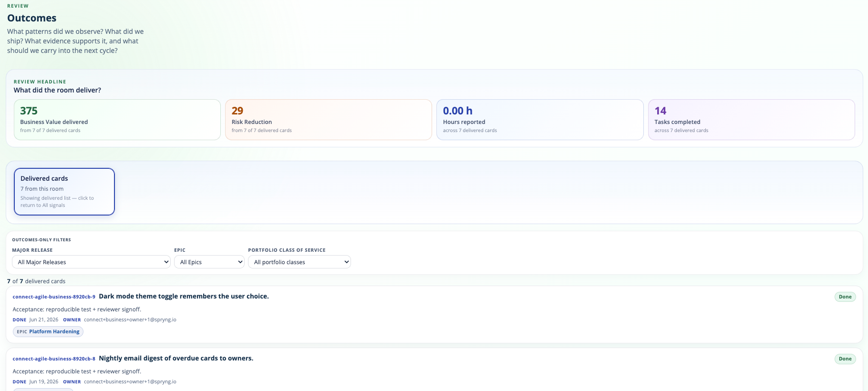Screen dimensions: 868x391
Task: Click acceptance text on Dark mode card
Action: click(77, 309)
